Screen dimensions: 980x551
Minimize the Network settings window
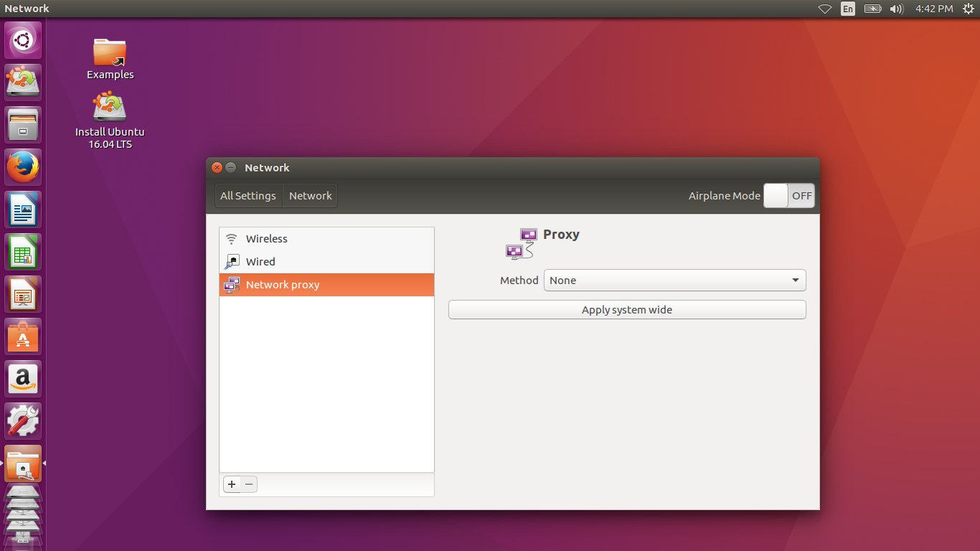[x=231, y=168]
